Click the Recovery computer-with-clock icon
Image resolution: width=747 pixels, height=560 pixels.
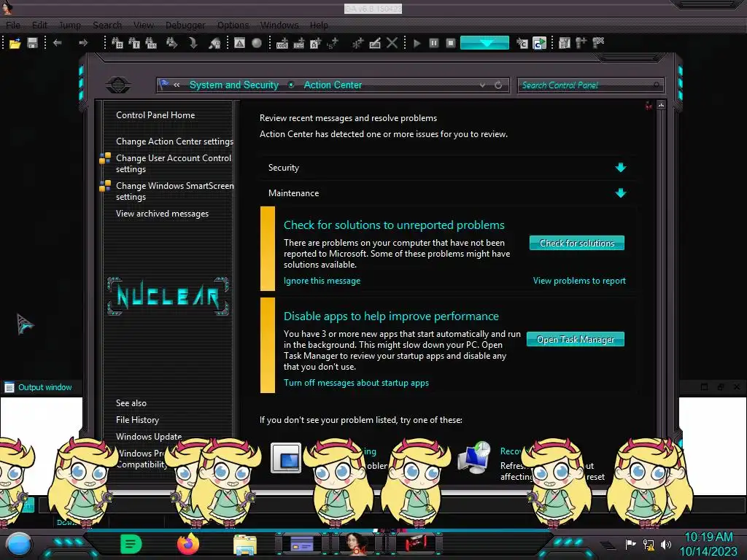coord(474,458)
